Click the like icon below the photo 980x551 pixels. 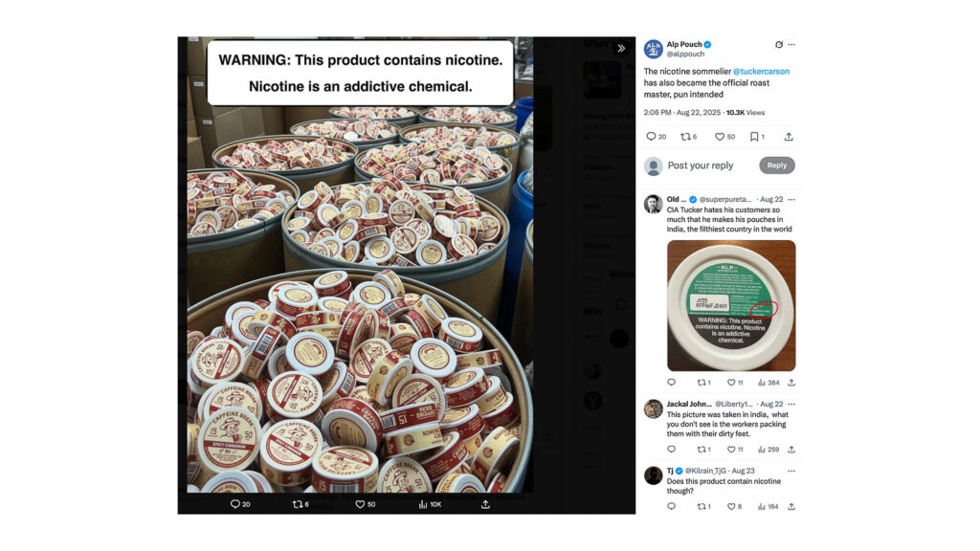[365, 504]
